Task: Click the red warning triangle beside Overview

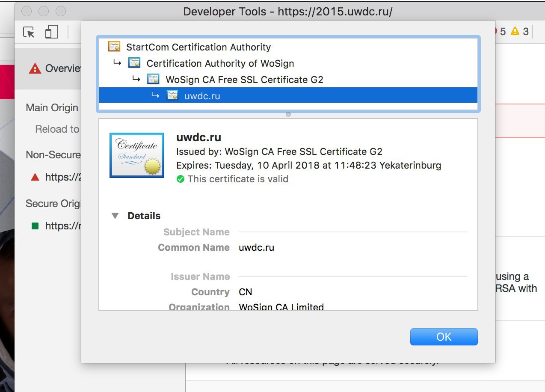Action: [35, 68]
